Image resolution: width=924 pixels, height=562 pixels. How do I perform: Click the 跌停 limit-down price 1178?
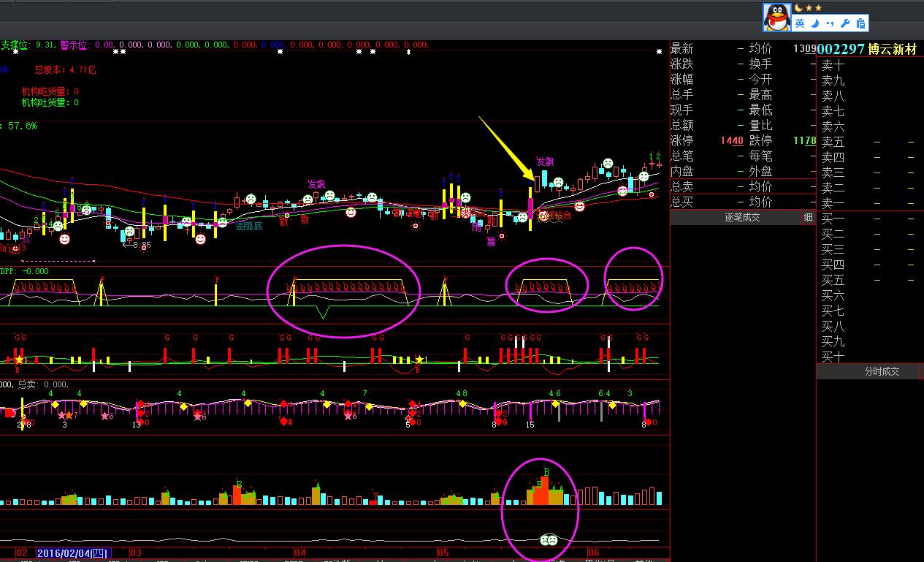[x=804, y=141]
